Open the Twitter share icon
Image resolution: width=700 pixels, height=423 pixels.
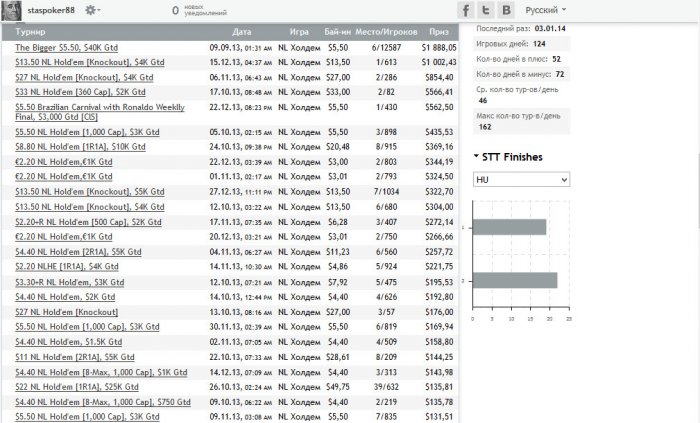point(486,10)
